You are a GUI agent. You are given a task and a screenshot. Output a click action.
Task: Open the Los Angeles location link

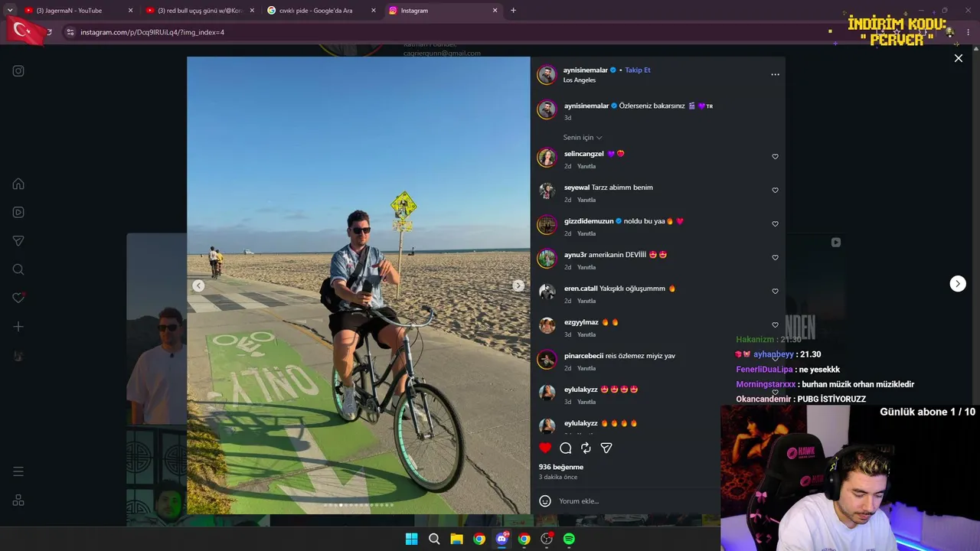(580, 80)
